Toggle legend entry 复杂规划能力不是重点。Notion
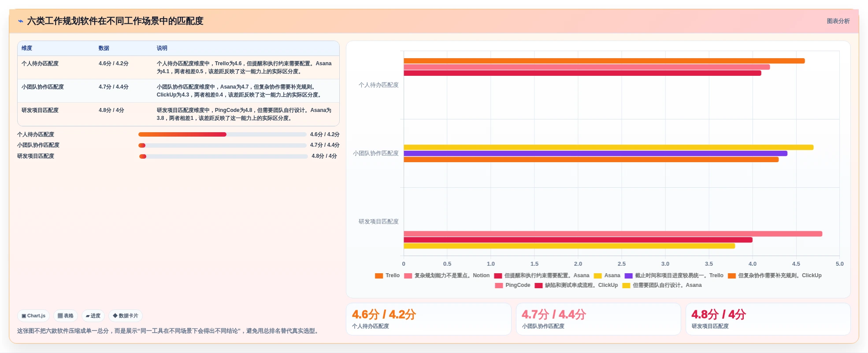 click(447, 275)
